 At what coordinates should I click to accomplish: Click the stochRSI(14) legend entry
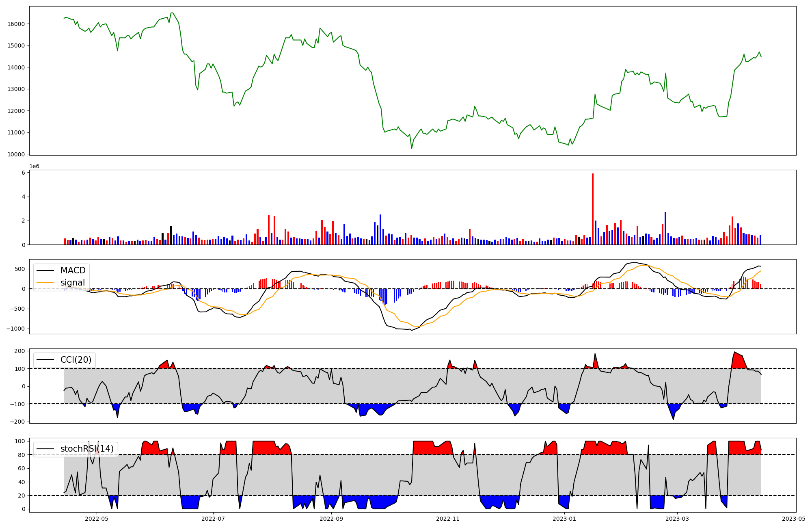click(x=87, y=449)
